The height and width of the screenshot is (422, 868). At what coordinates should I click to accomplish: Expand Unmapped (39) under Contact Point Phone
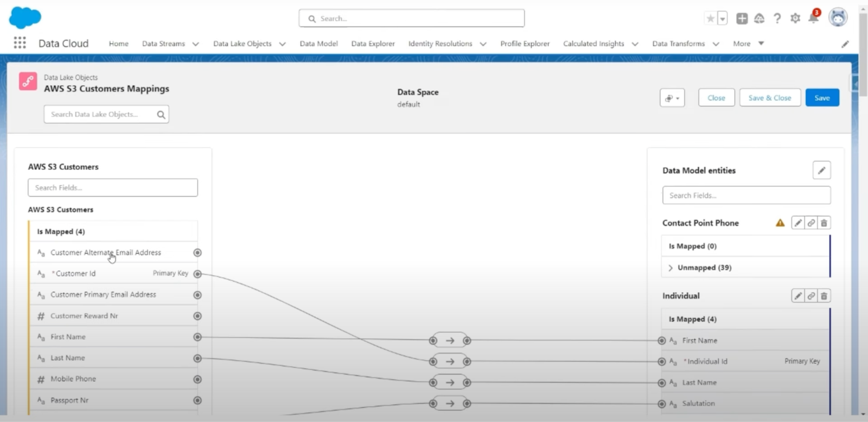pyautogui.click(x=671, y=268)
